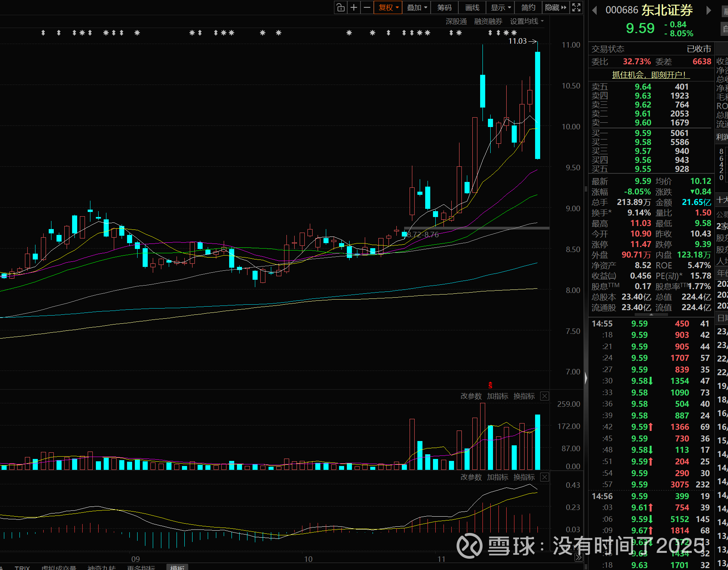Click the 量比 value 1.50
Viewport: 728px width, 570px height.
pyautogui.click(x=703, y=213)
